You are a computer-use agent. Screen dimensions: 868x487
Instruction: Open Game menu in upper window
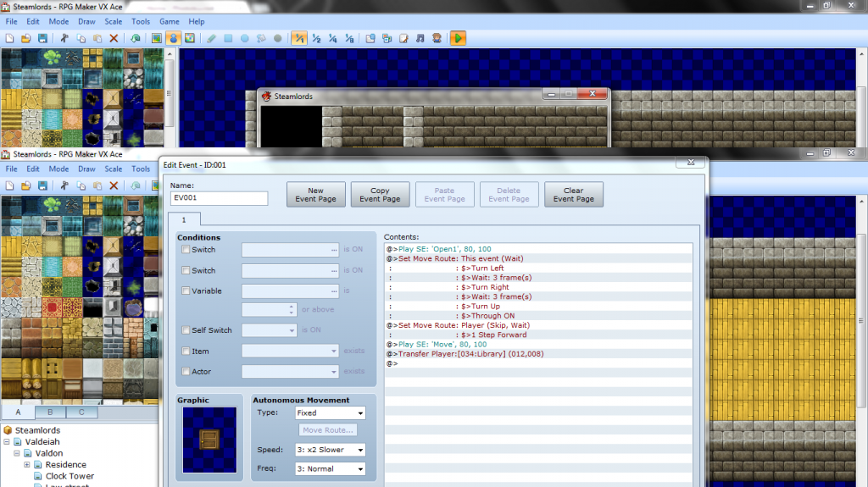tap(169, 21)
